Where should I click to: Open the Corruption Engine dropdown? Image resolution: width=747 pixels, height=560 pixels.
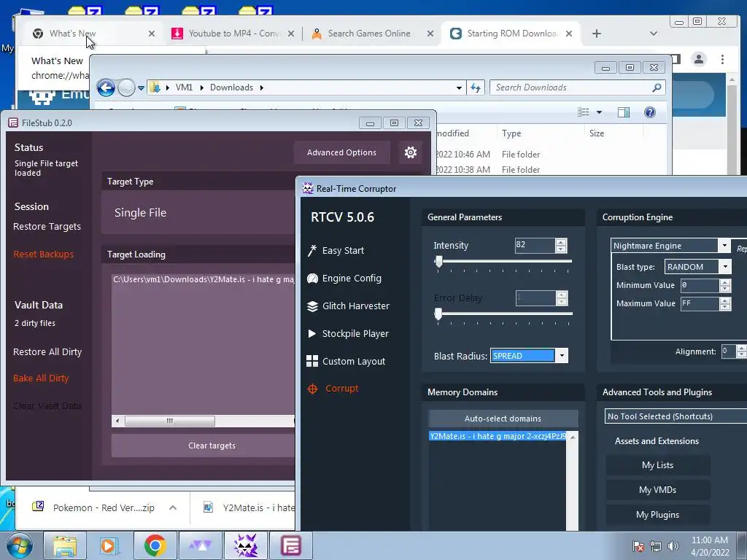[x=724, y=246]
